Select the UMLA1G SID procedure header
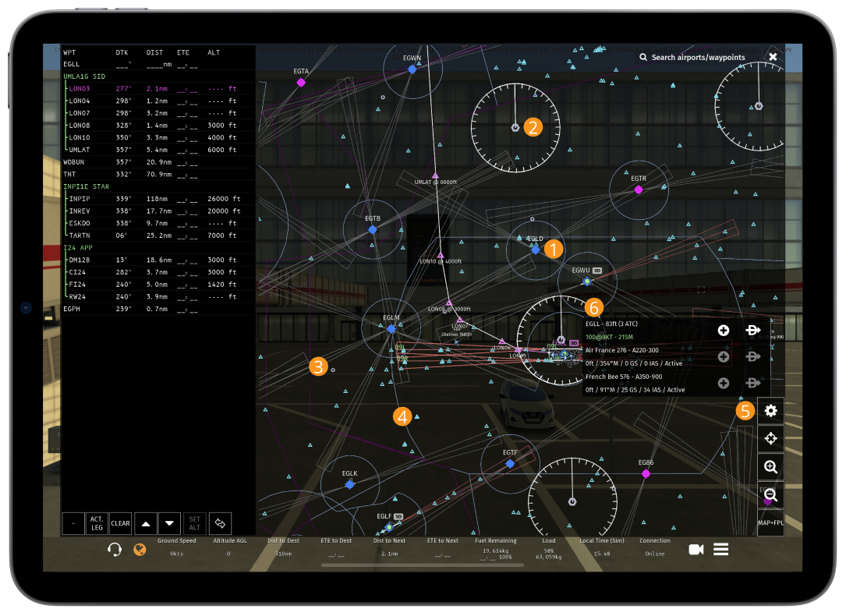Viewport: 846px width, 616px height. (x=84, y=76)
